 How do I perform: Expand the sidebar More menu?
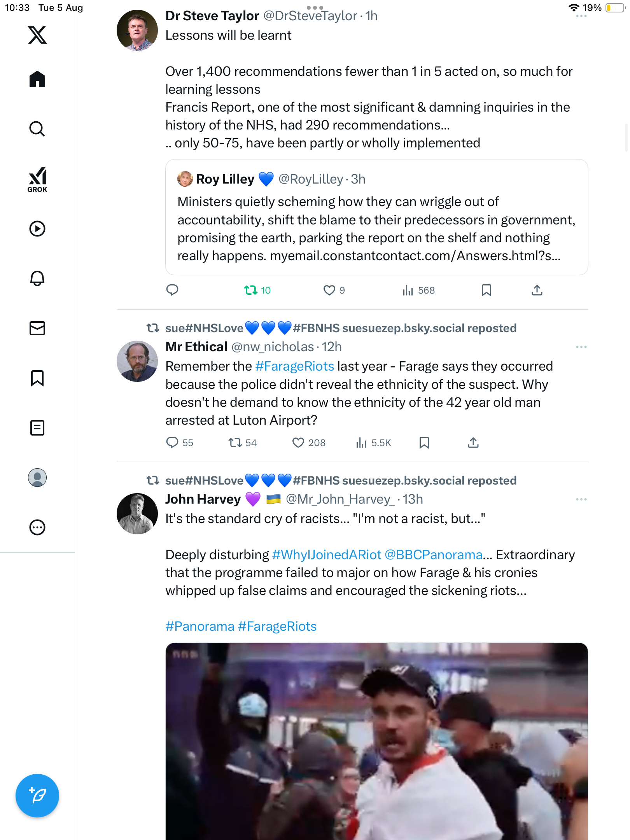tap(37, 527)
